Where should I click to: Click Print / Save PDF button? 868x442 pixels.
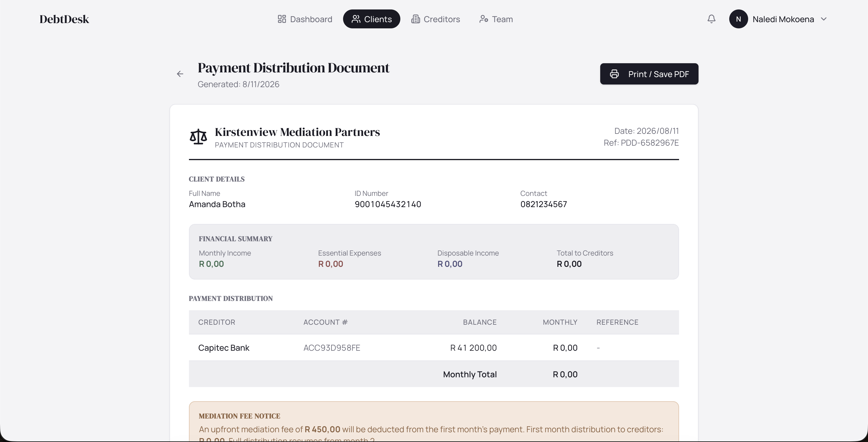(649, 74)
